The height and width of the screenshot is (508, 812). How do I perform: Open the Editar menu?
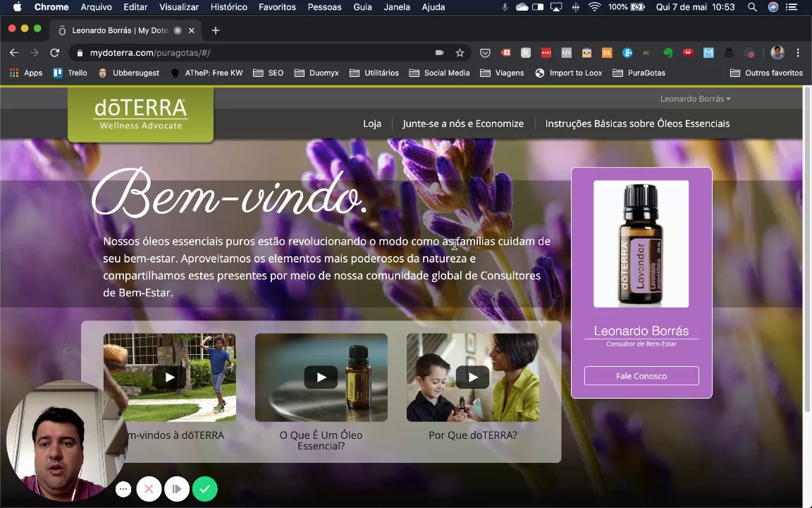pos(135,7)
